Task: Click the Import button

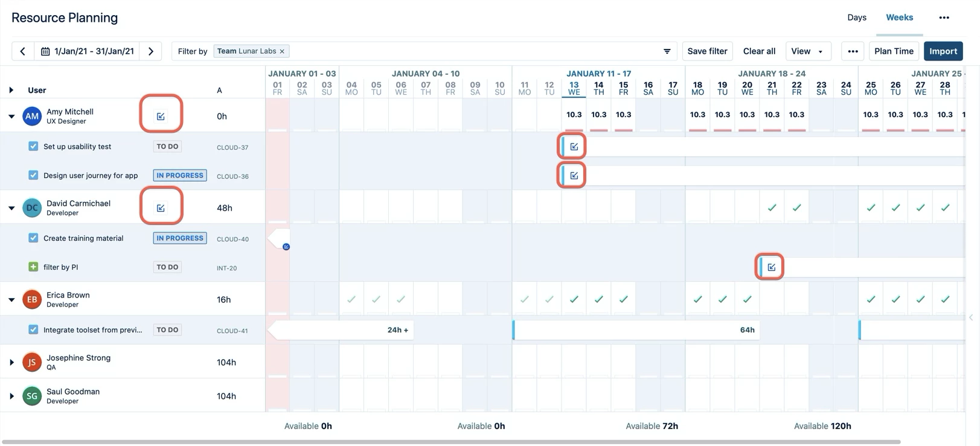Action: [943, 51]
